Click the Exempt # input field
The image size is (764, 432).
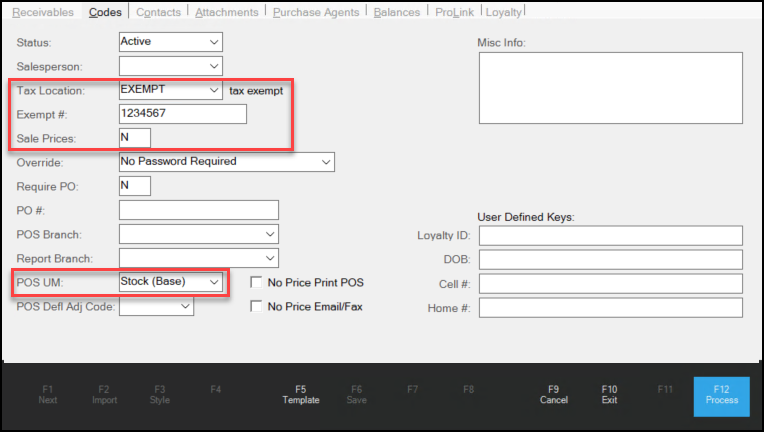[x=182, y=114]
